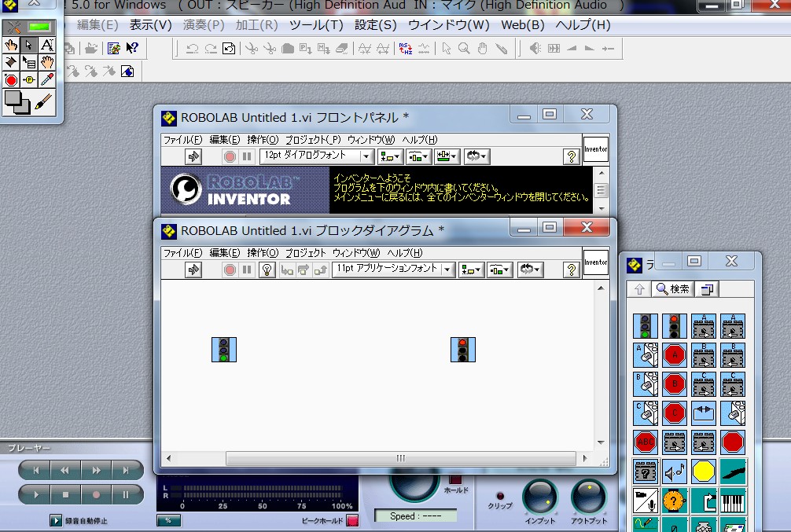This screenshot has height=532, width=791.
Task: Open the Web(B) menu
Action: point(523,24)
